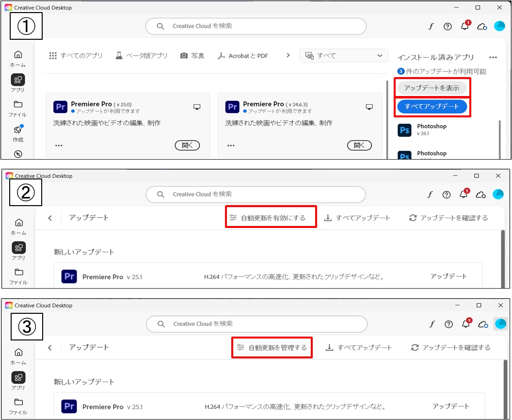
Task: Open the インストール済みアプリ more options menu
Action: pyautogui.click(x=493, y=58)
